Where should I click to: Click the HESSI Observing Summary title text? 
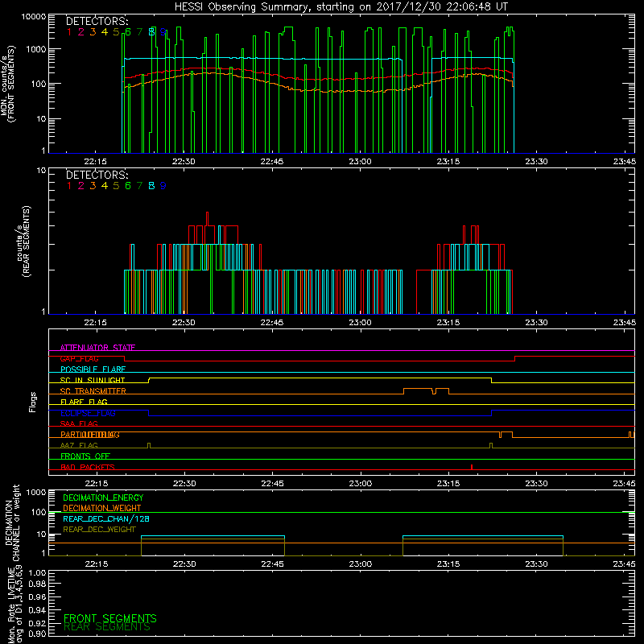coord(341,7)
